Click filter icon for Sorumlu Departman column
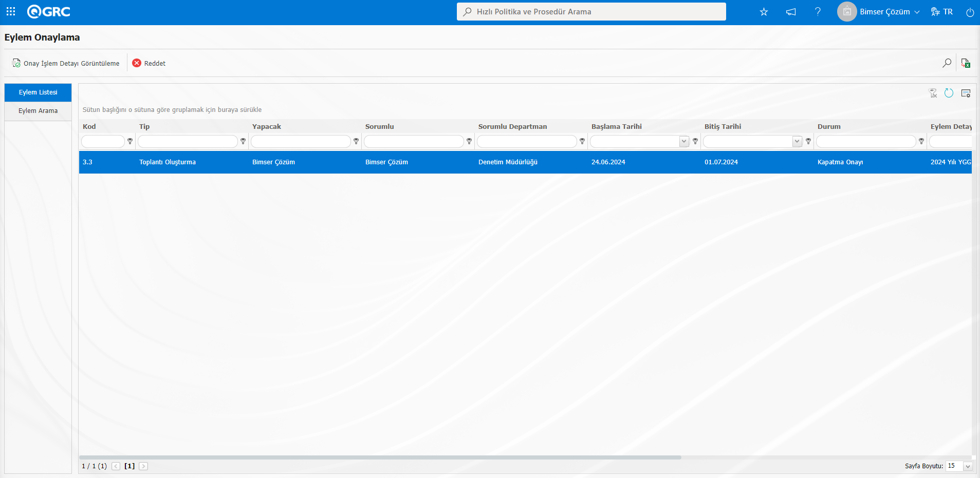This screenshot has width=980, height=478. point(582,141)
